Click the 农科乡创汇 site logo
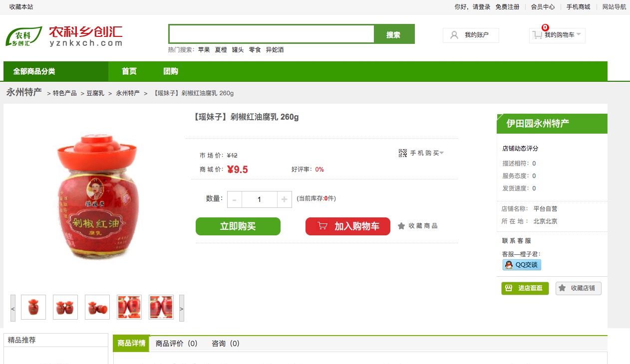The width and height of the screenshot is (630, 364). click(x=64, y=36)
